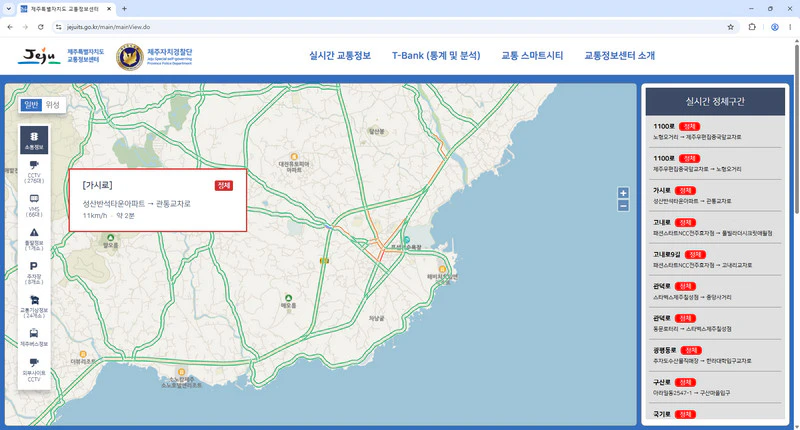This screenshot has width=800, height=430.
Task: Select 가시로 congestion entry in list
Action: click(x=715, y=195)
